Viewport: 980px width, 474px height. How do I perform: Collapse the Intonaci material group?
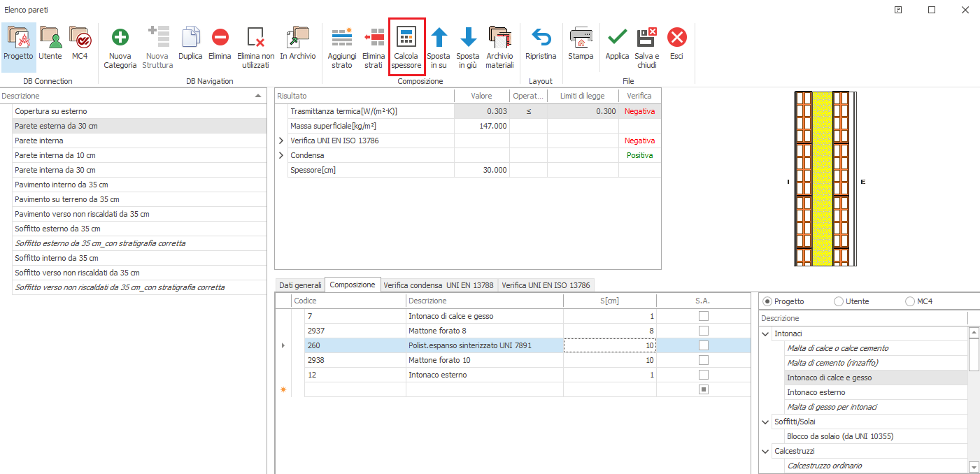(x=765, y=333)
